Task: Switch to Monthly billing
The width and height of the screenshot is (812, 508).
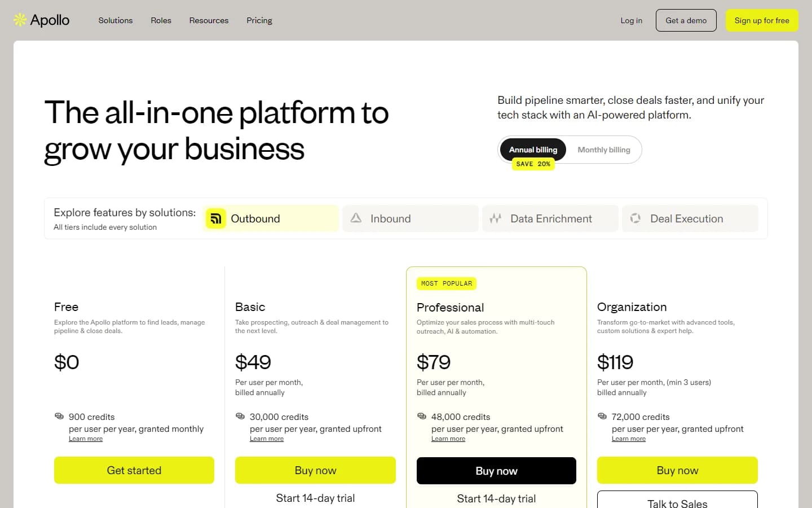Action: click(604, 150)
